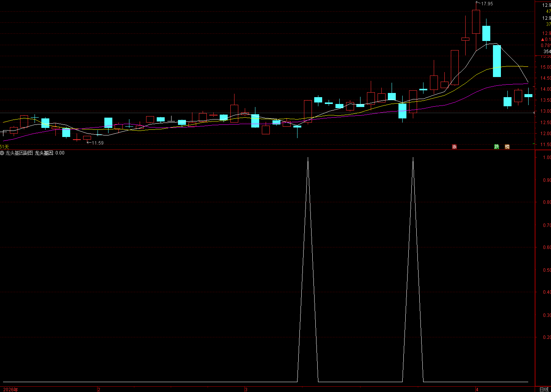This screenshot has height=392, width=551.
Task: Click the 12.00 price axis label
Action: pyautogui.click(x=546, y=134)
